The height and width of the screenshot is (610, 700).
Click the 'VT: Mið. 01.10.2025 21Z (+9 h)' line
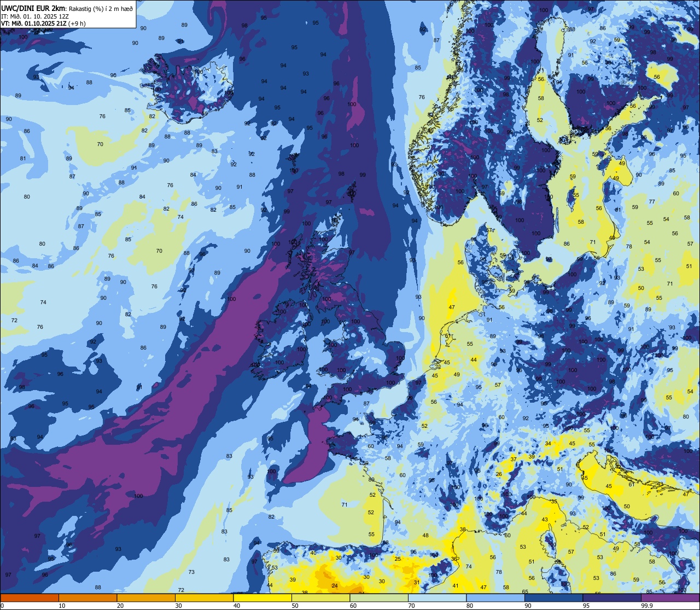[43, 24]
